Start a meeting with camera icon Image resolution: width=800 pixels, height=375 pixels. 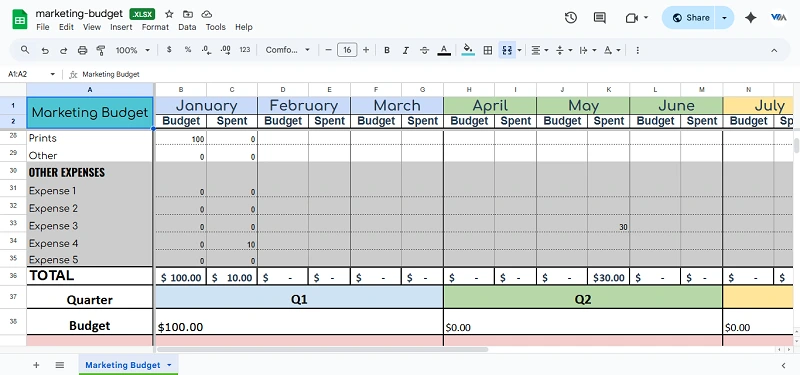pyautogui.click(x=632, y=18)
